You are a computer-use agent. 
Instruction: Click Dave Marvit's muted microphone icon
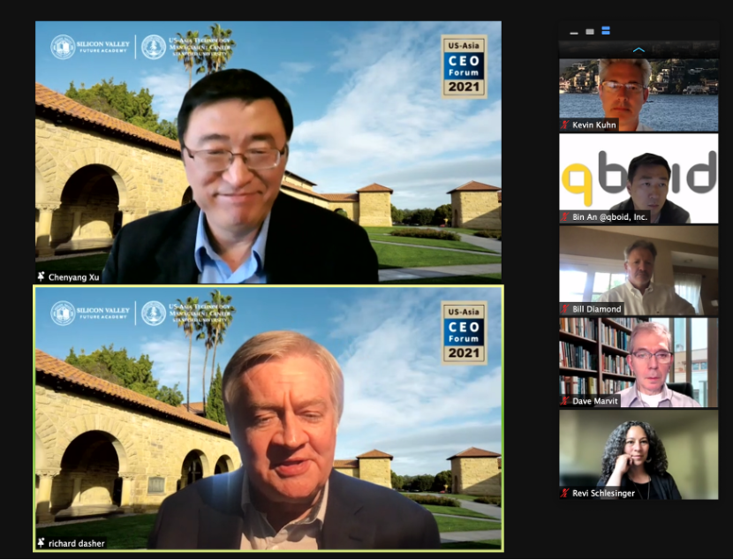[565, 401]
